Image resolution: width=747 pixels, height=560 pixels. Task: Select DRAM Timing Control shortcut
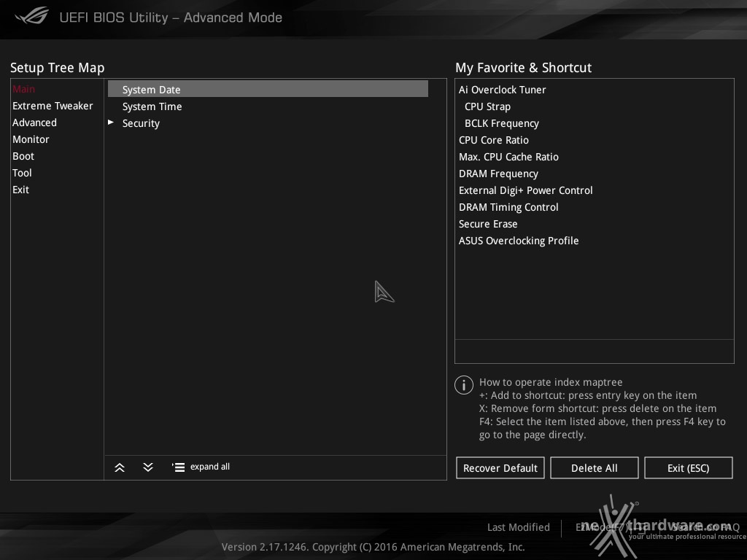coord(508,207)
